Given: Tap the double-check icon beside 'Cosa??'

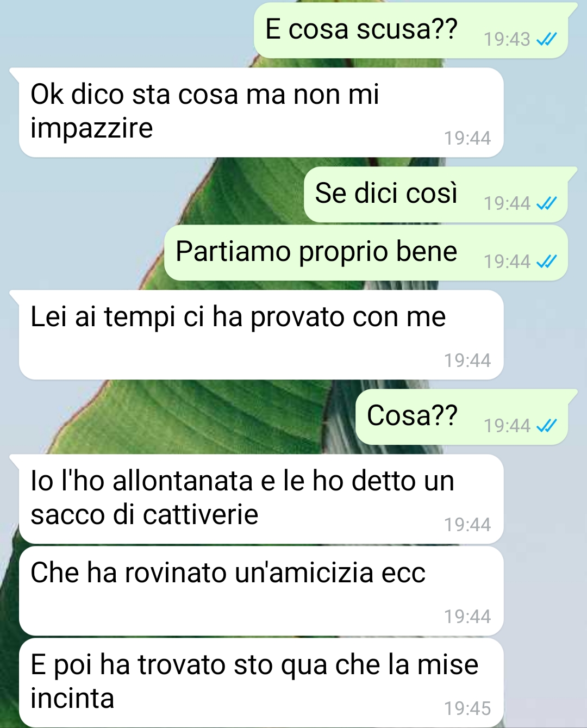Looking at the screenshot, I should coord(546,426).
